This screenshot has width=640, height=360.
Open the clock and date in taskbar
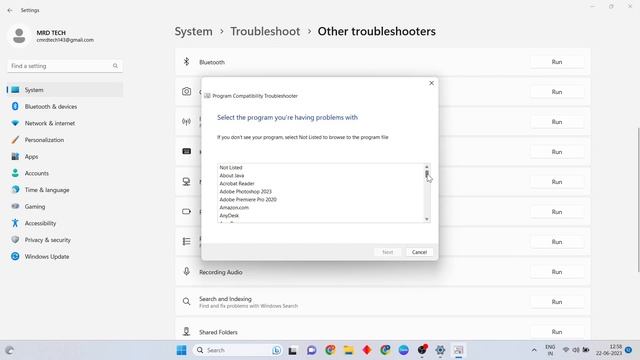click(609, 350)
